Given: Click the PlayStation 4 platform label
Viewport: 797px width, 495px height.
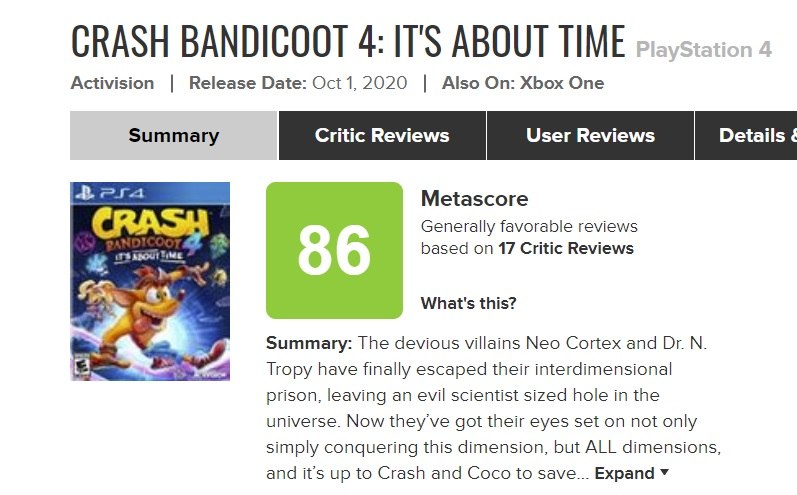Looking at the screenshot, I should tap(717, 49).
